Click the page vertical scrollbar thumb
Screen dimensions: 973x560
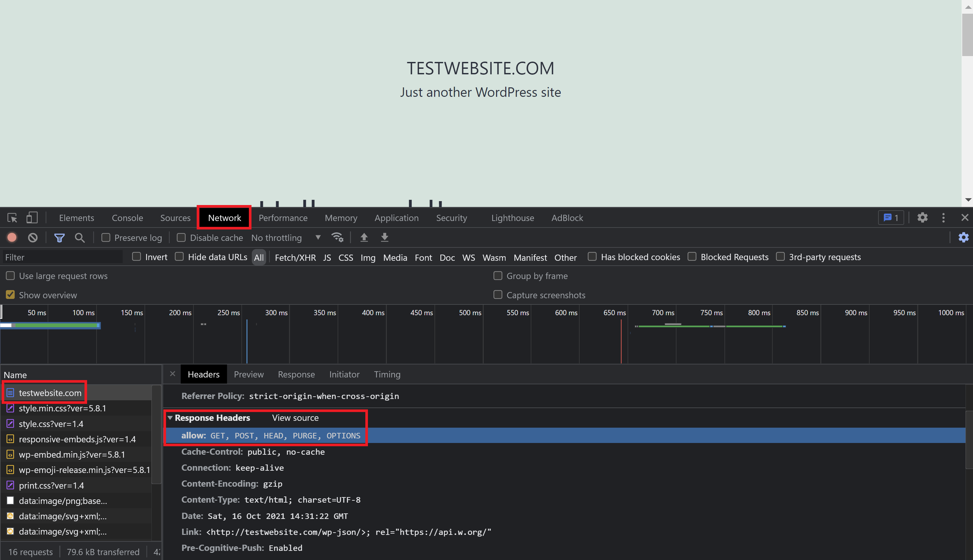967,35
